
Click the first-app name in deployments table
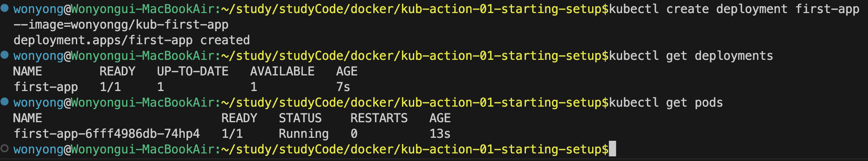coord(46,87)
